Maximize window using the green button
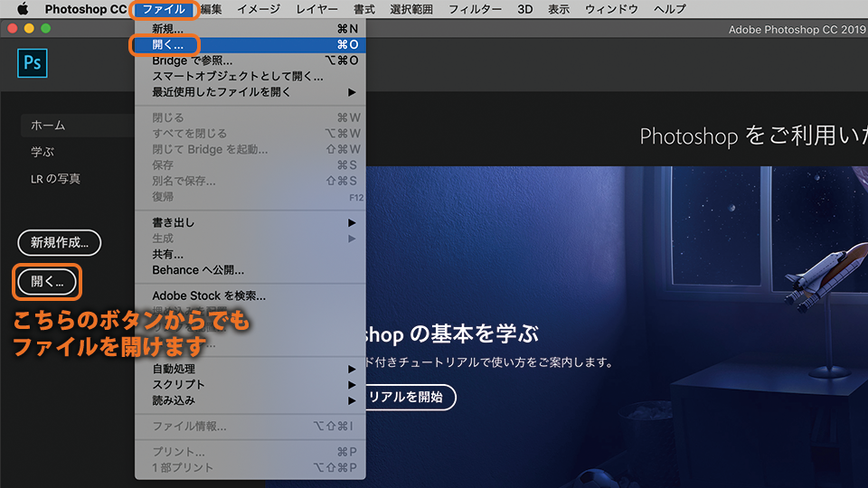The height and width of the screenshot is (488, 868). click(45, 28)
